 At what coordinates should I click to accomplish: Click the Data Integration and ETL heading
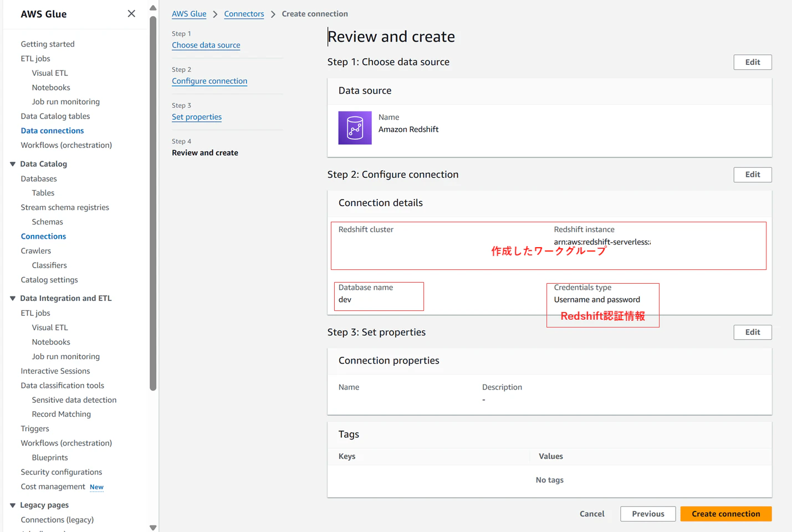66,298
